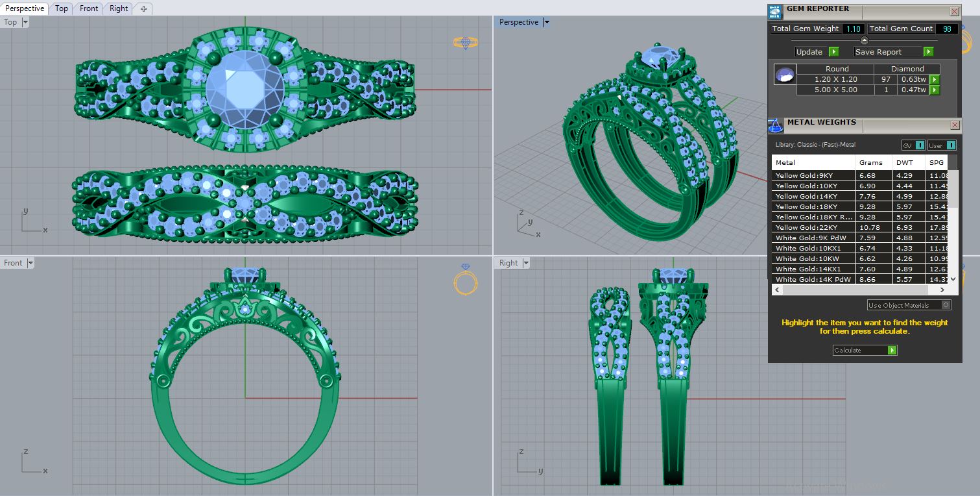Enable Use Object Materials option
The image size is (980, 496).
(x=946, y=305)
